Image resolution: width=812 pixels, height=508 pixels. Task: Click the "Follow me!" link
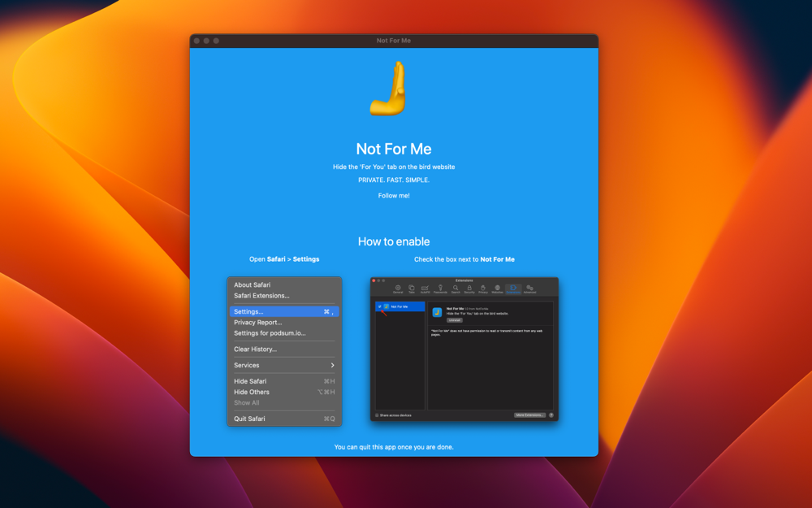pyautogui.click(x=394, y=195)
